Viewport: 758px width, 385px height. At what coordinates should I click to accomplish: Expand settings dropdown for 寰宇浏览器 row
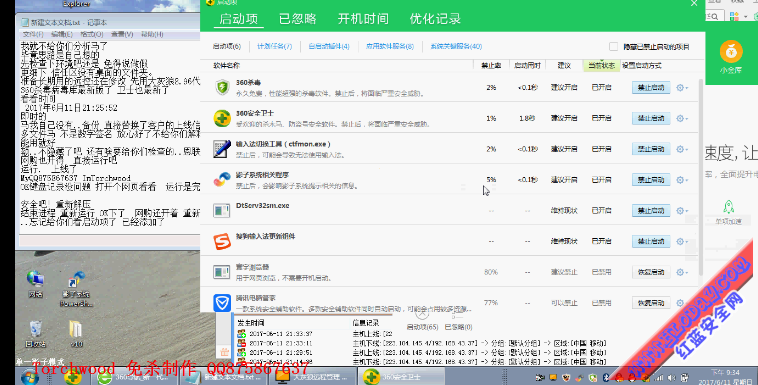[x=682, y=272]
